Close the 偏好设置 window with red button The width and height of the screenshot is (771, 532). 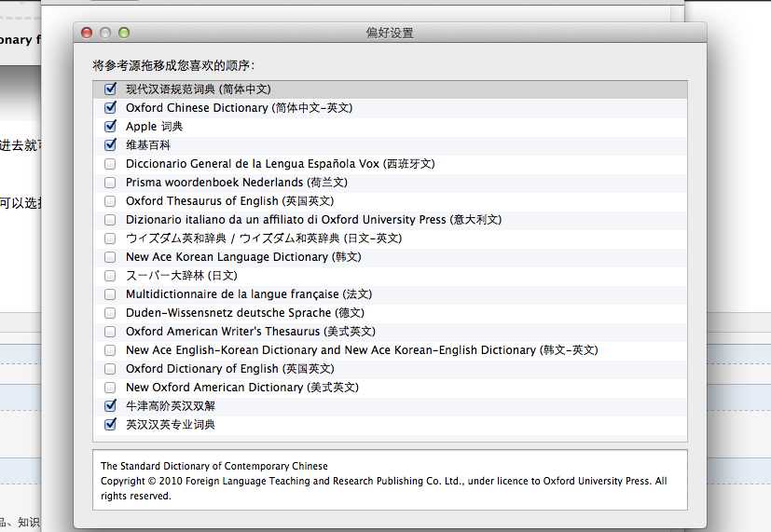(87, 33)
